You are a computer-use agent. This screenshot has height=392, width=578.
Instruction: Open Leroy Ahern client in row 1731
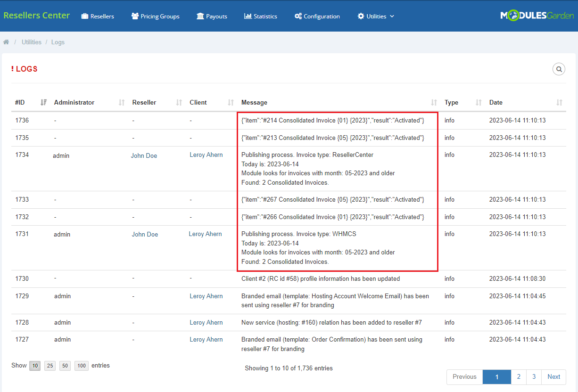(x=205, y=234)
